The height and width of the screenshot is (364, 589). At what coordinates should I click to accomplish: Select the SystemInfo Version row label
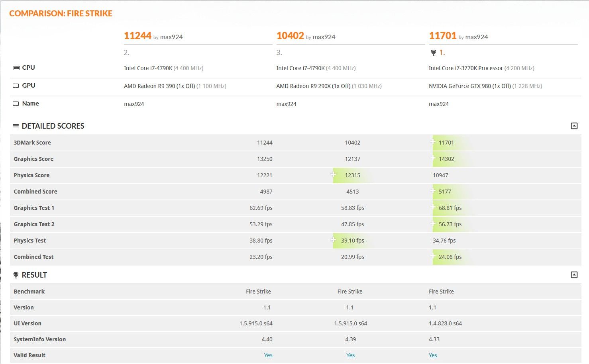[x=40, y=339]
